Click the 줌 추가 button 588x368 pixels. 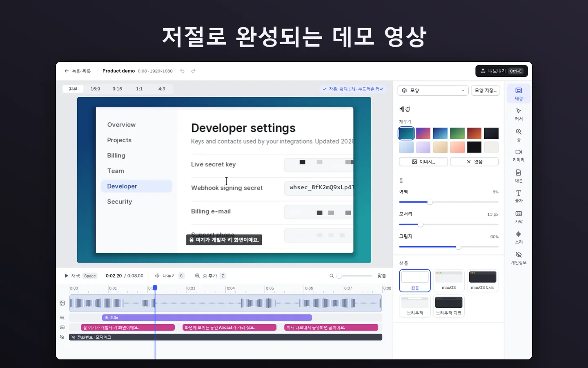point(210,276)
